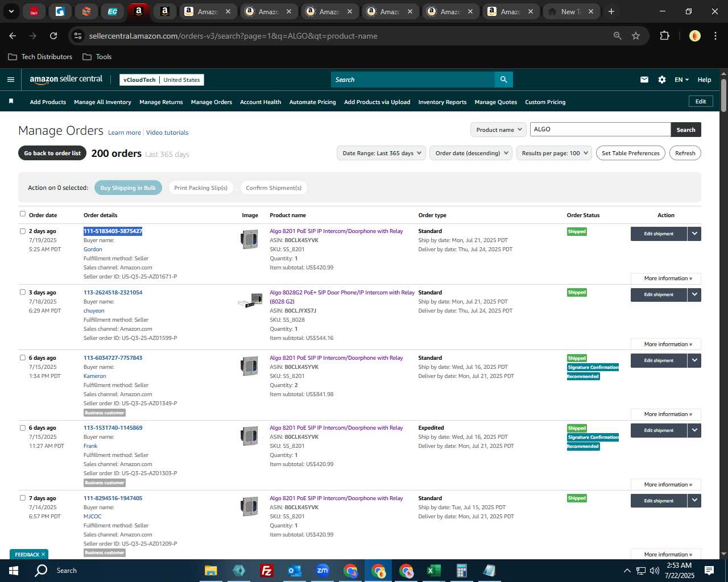Change the Results per page dropdown

coord(555,153)
